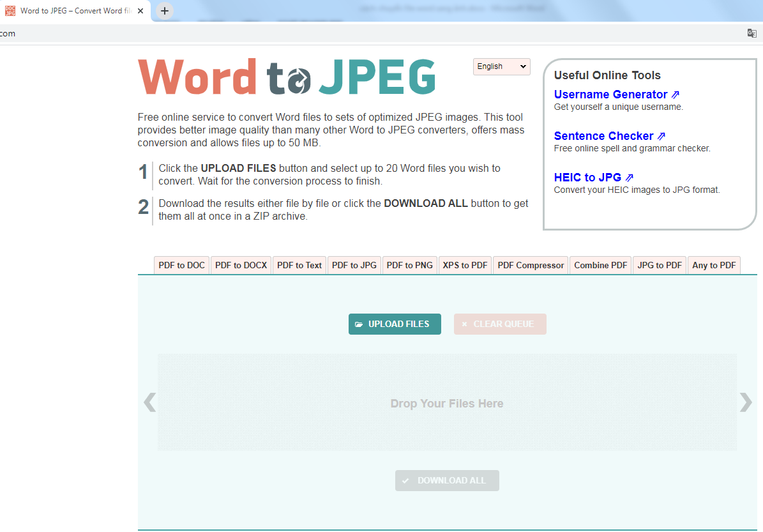The width and height of the screenshot is (763, 532).
Task: Close the Word to JPEG browser tab
Action: click(x=140, y=11)
